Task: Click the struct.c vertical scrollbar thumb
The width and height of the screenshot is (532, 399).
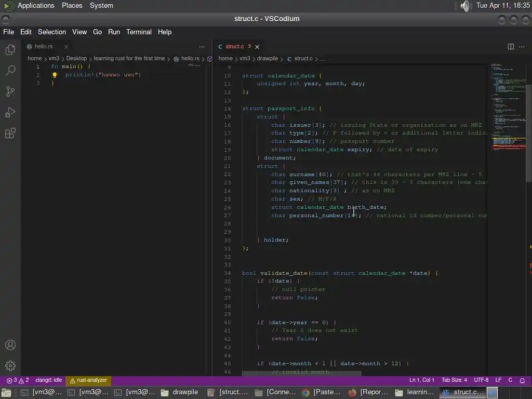Action: tap(528, 134)
